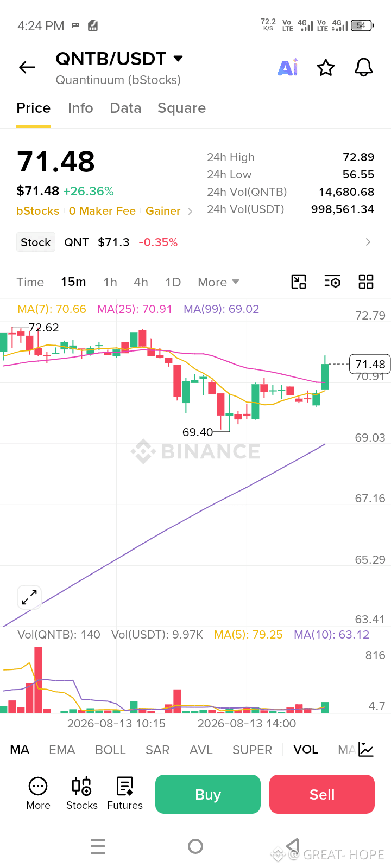This screenshot has height=868, width=391.
Task: Tap the volume MA(10): 63.12 legend
Action: 331,635
